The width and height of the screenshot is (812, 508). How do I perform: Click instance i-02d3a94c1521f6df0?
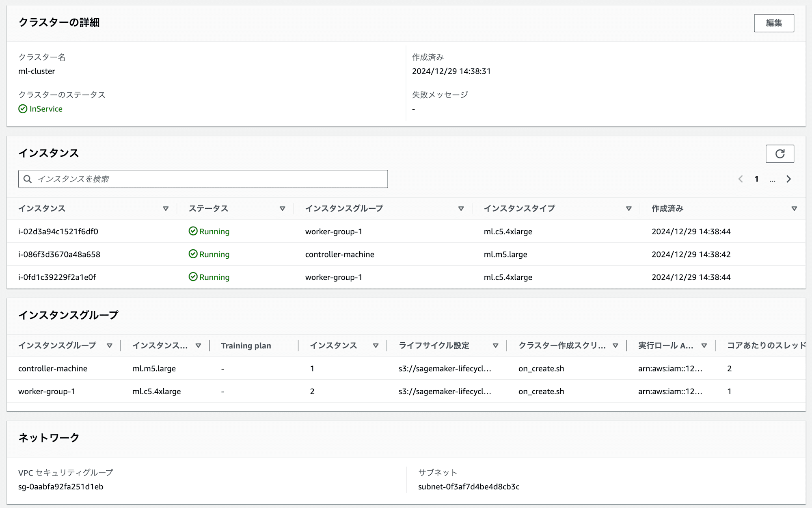58,231
